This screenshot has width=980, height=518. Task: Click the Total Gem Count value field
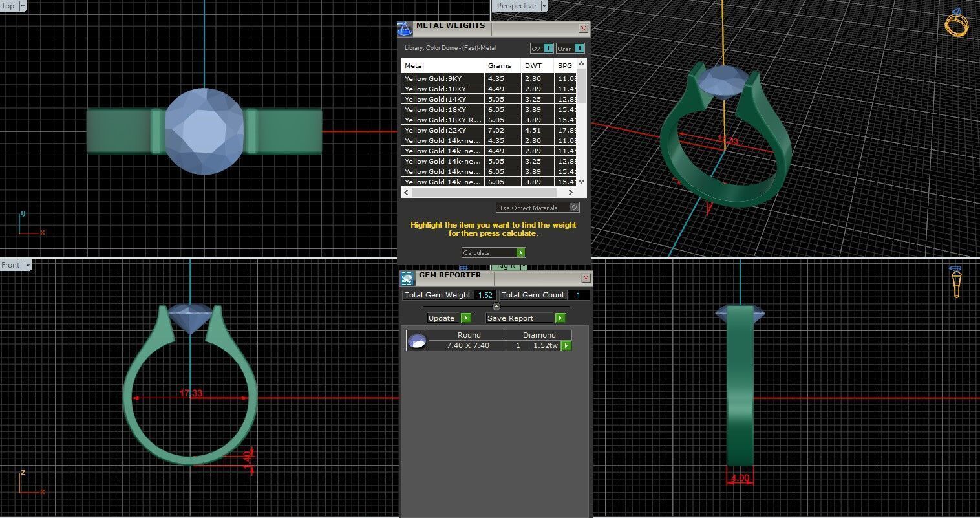(x=579, y=295)
